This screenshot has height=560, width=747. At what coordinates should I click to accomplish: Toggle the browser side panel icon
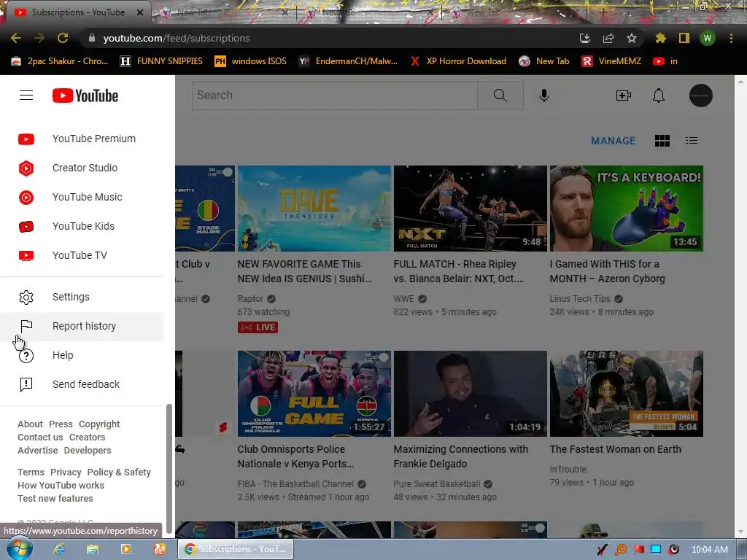coord(684,38)
